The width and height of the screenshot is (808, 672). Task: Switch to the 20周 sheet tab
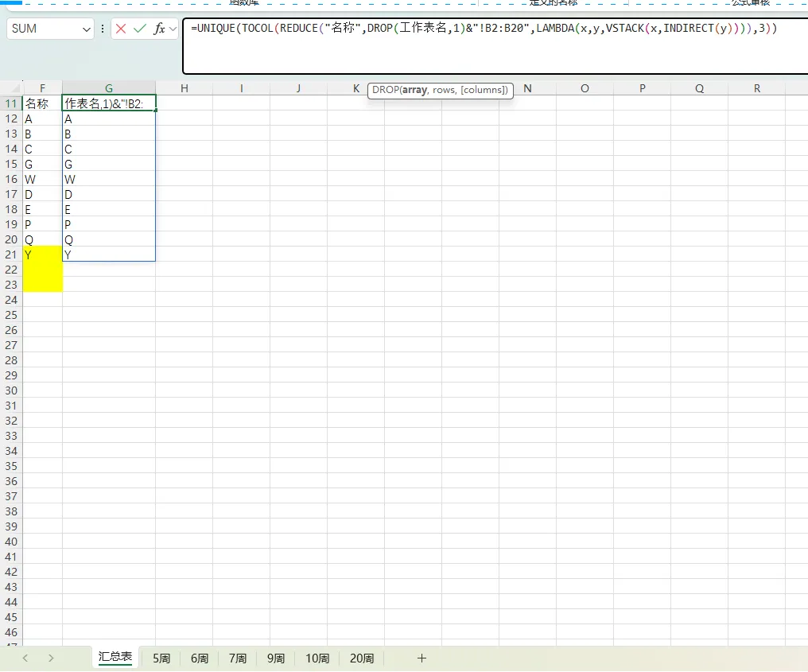362,658
